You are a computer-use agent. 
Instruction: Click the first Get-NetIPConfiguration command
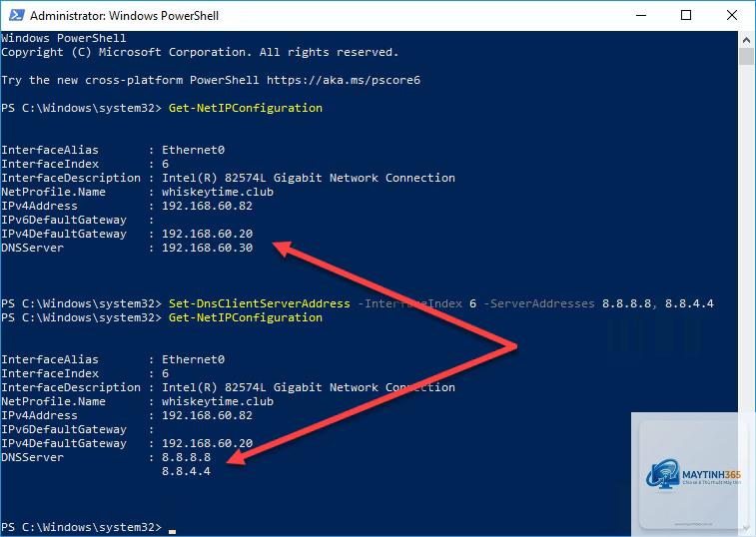click(x=246, y=108)
